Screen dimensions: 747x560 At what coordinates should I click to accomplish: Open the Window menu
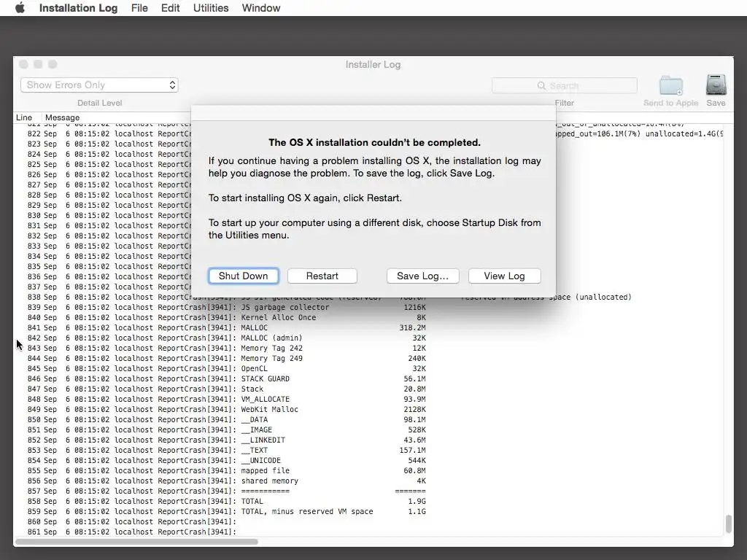coord(260,8)
